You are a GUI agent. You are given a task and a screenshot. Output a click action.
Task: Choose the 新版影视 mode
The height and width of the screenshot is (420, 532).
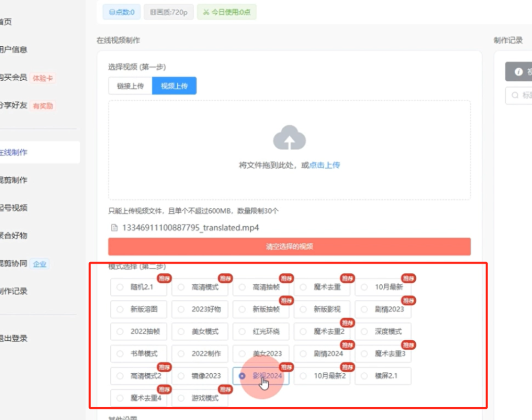[x=322, y=309]
